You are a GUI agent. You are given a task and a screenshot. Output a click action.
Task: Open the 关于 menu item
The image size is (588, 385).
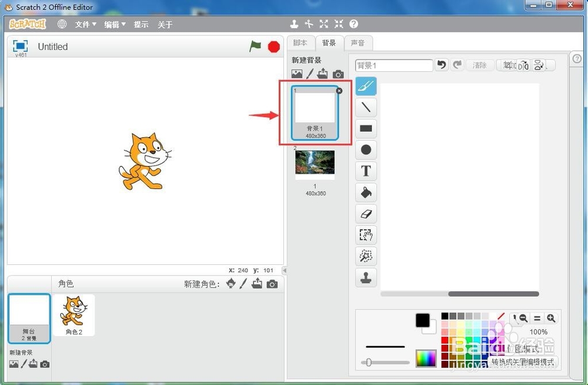[x=165, y=24]
